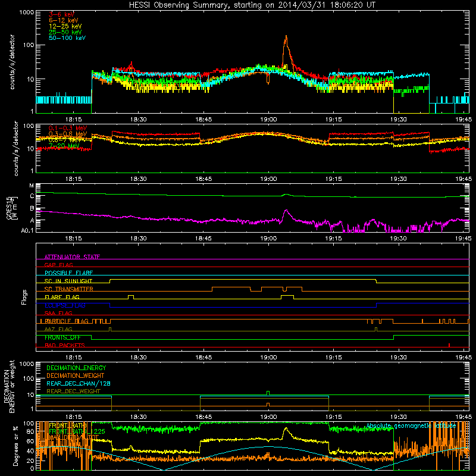This screenshot has height=476, width=476.
Task: Select the BAD_PACKETS flag label
Action: (x=65, y=345)
